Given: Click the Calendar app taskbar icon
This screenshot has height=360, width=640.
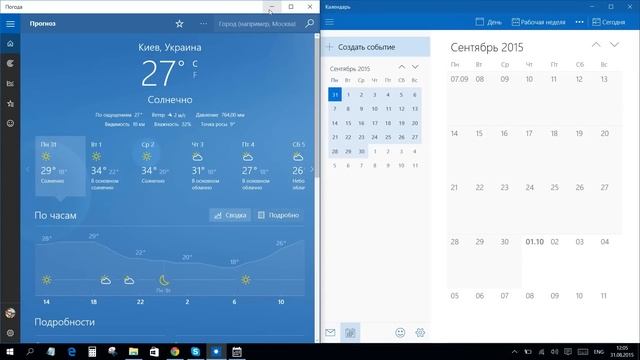Looking at the screenshot, I should [237, 351].
